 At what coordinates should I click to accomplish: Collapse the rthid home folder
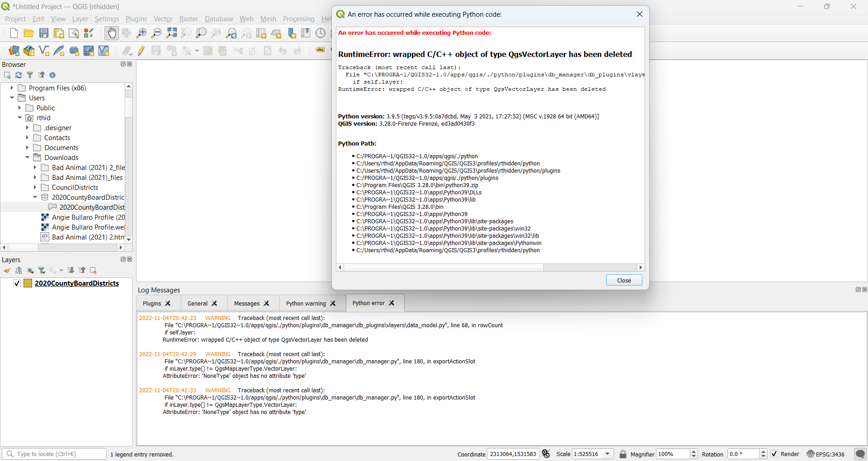point(19,118)
